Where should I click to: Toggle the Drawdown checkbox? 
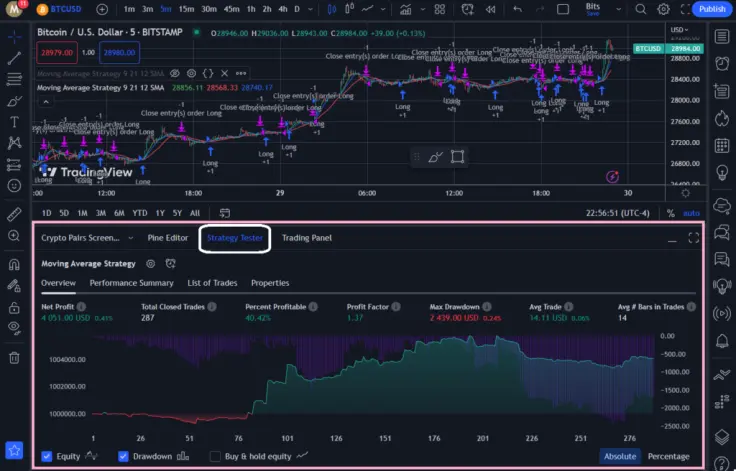123,456
